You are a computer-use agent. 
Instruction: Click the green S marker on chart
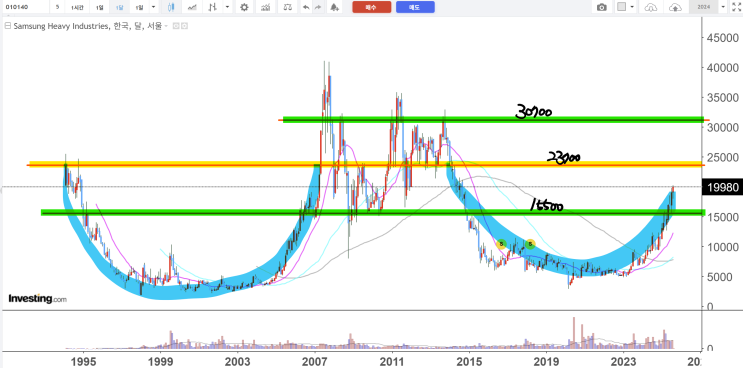coord(530,244)
